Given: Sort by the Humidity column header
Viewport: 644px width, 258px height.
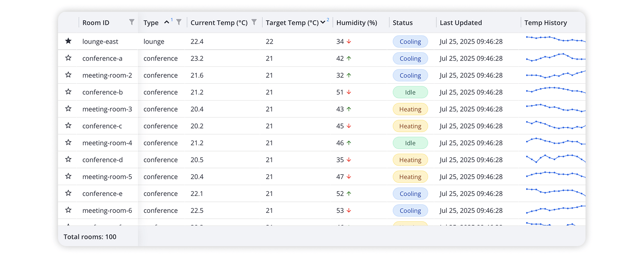Looking at the screenshot, I should [x=356, y=22].
